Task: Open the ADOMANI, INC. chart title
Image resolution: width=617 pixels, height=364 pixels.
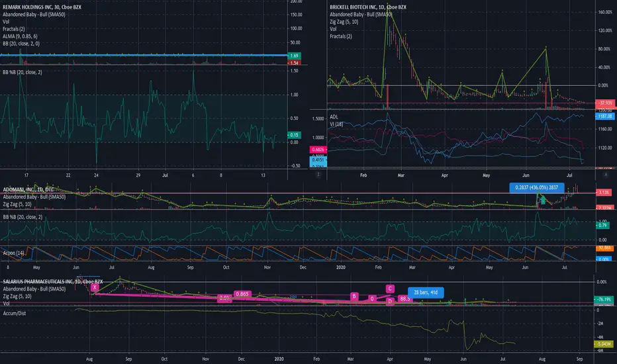Action: click(x=28, y=190)
